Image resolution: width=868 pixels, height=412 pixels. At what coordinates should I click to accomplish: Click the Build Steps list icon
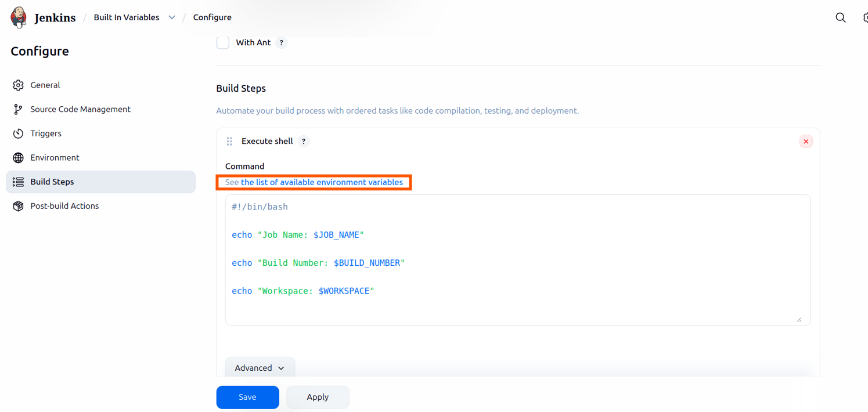[18, 182]
